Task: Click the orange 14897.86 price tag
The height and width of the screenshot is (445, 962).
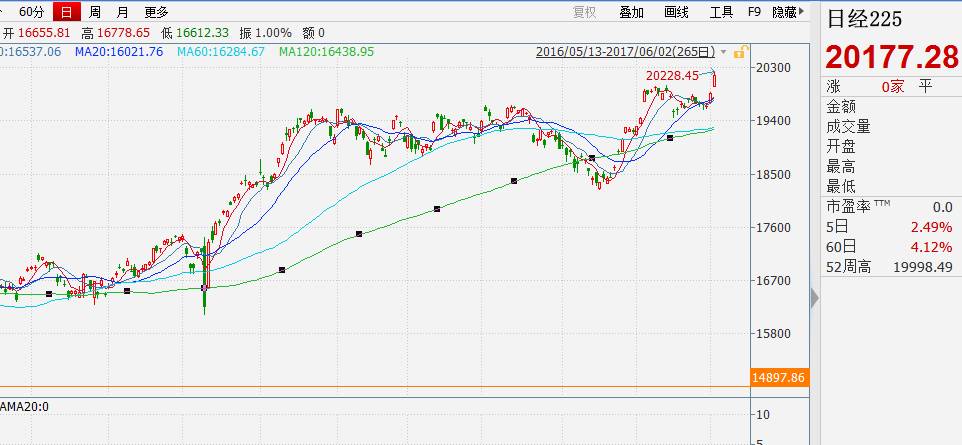Action: 779,377
